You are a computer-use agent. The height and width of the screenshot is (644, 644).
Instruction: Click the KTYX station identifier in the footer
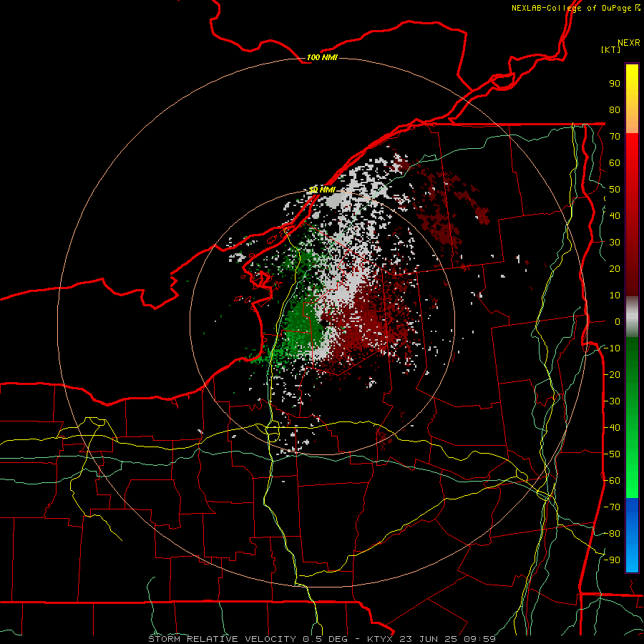[x=381, y=639]
